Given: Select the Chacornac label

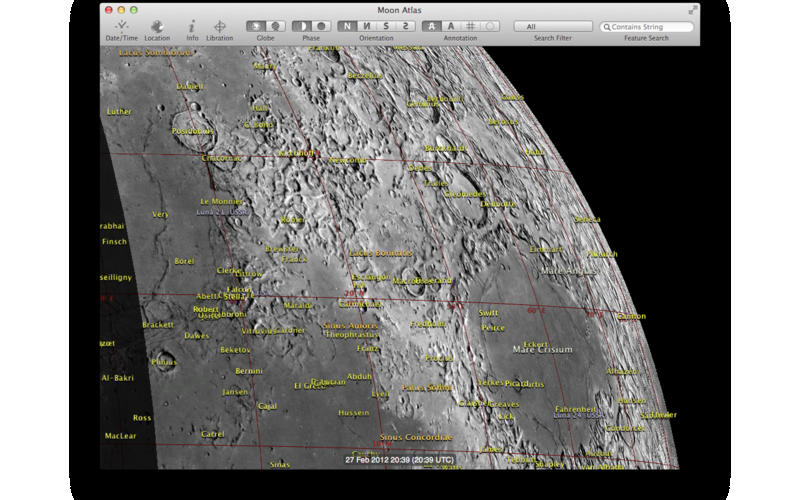Looking at the screenshot, I should click(221, 158).
